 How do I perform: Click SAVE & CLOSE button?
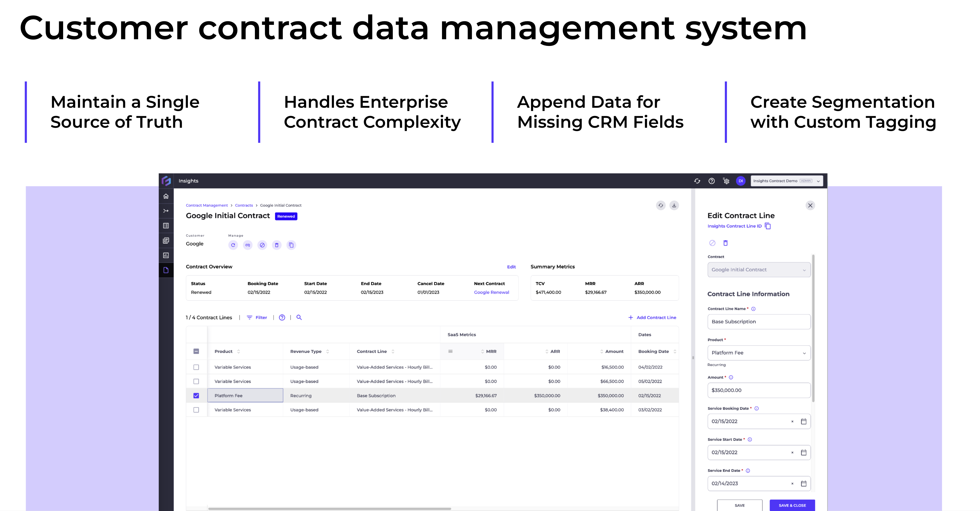click(792, 505)
